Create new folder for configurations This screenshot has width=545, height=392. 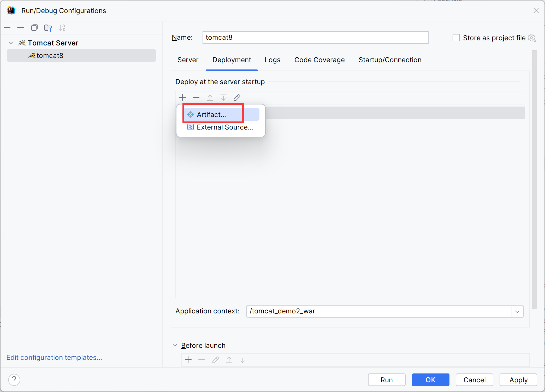[48, 28]
